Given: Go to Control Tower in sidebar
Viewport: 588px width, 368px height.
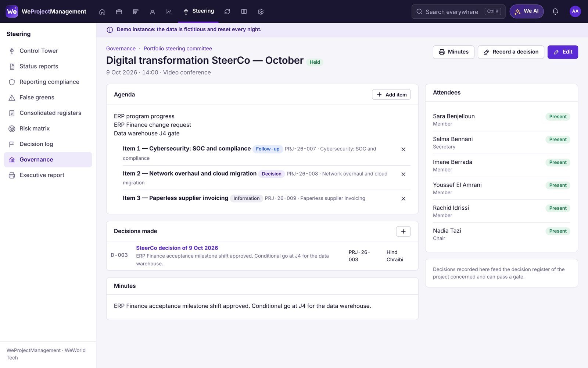Looking at the screenshot, I should [48, 51].
